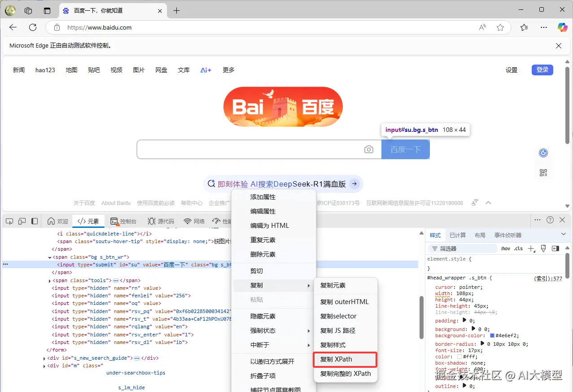Select 复制 JS 路径
The image size is (573, 392).
click(x=346, y=331)
